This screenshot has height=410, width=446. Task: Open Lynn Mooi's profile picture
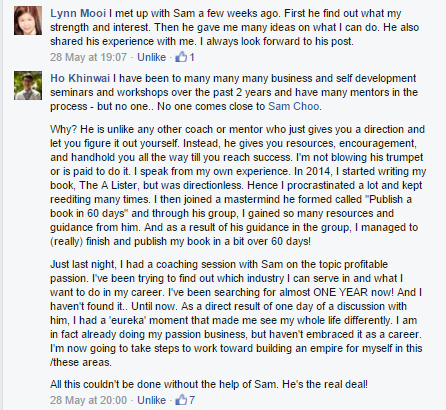tap(28, 20)
